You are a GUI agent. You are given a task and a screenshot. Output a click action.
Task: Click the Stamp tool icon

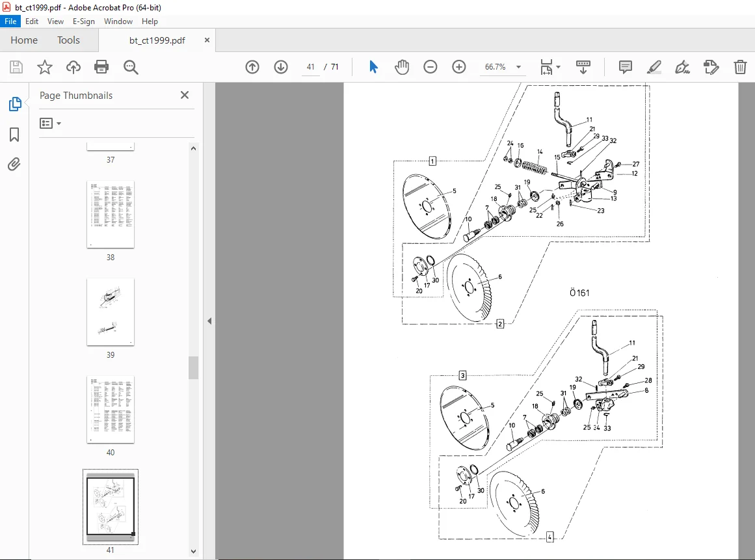click(711, 67)
